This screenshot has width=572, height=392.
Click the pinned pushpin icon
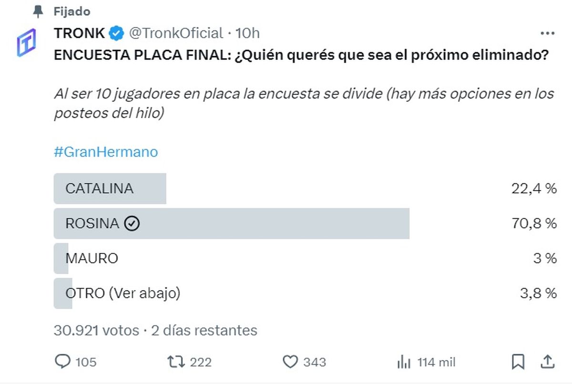[38, 11]
